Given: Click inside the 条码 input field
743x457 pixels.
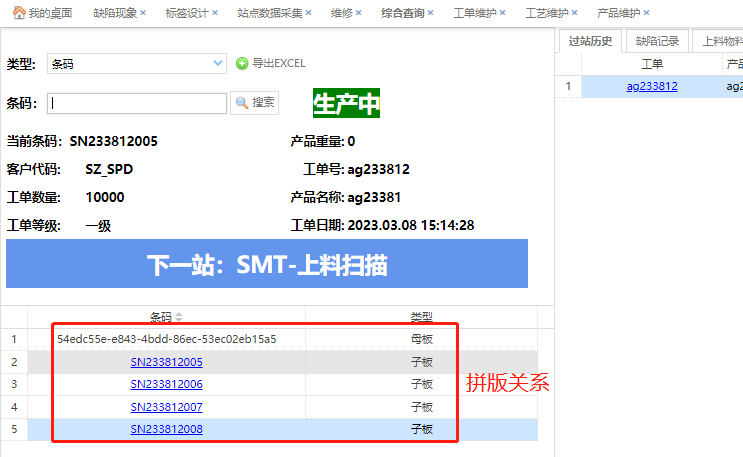Looking at the screenshot, I should [x=137, y=102].
